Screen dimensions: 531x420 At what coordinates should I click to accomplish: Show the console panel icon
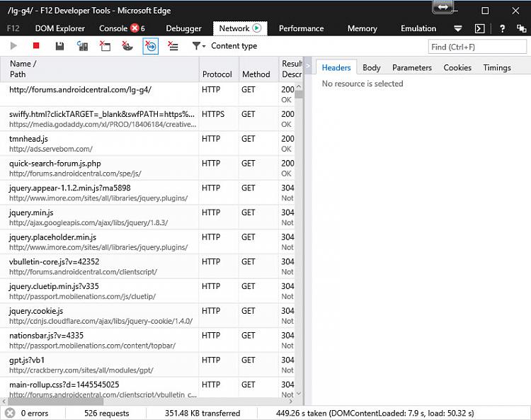click(480, 29)
